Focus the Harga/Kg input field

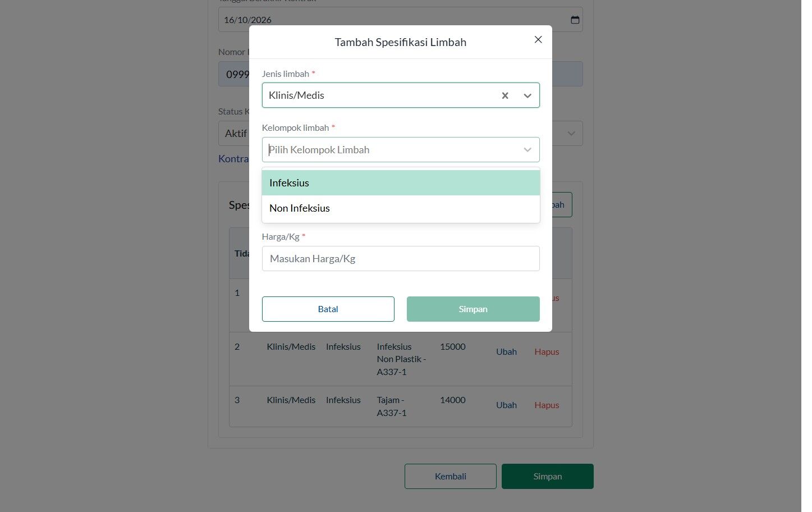pyautogui.click(x=401, y=259)
